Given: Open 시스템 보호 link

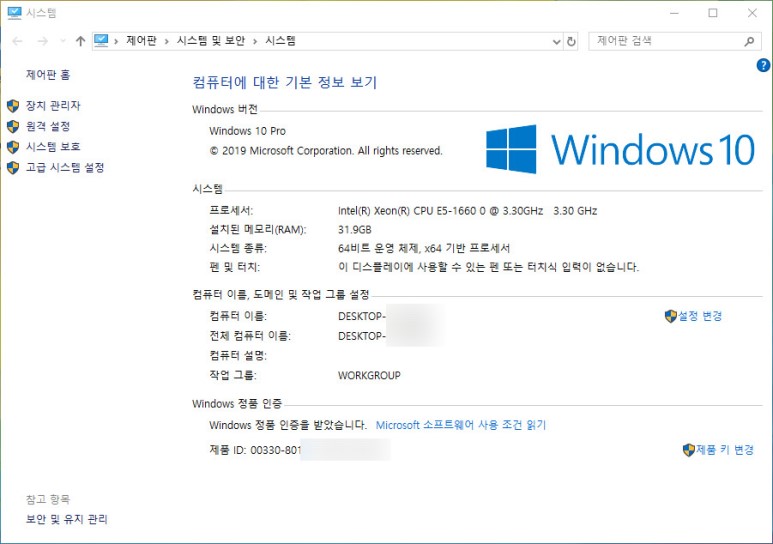Looking at the screenshot, I should [x=53, y=146].
